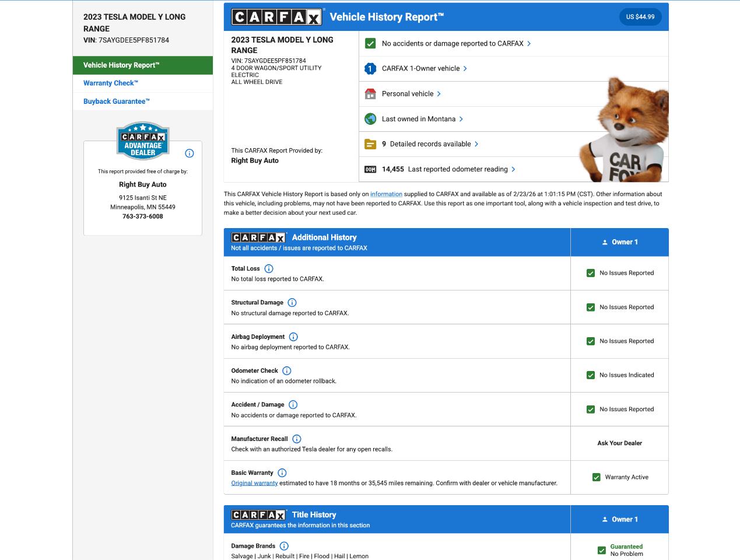
Task: Expand Last owned in Montana details
Action: [x=461, y=119]
